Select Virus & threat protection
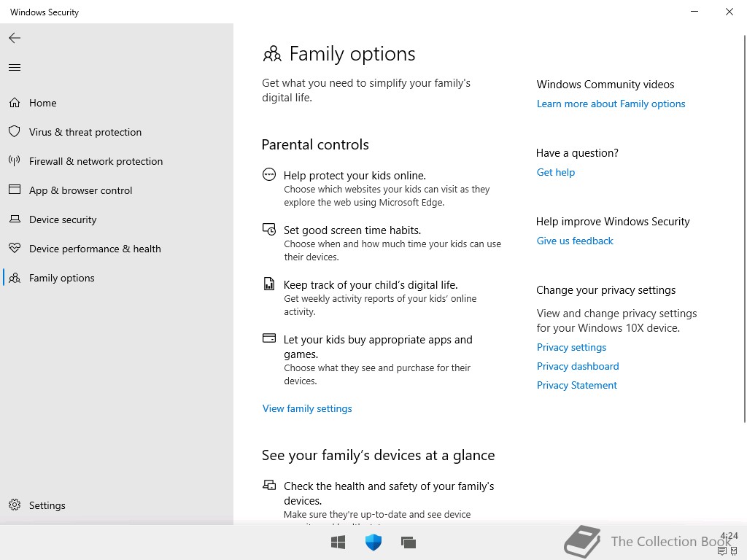Image resolution: width=747 pixels, height=560 pixels. (117, 132)
